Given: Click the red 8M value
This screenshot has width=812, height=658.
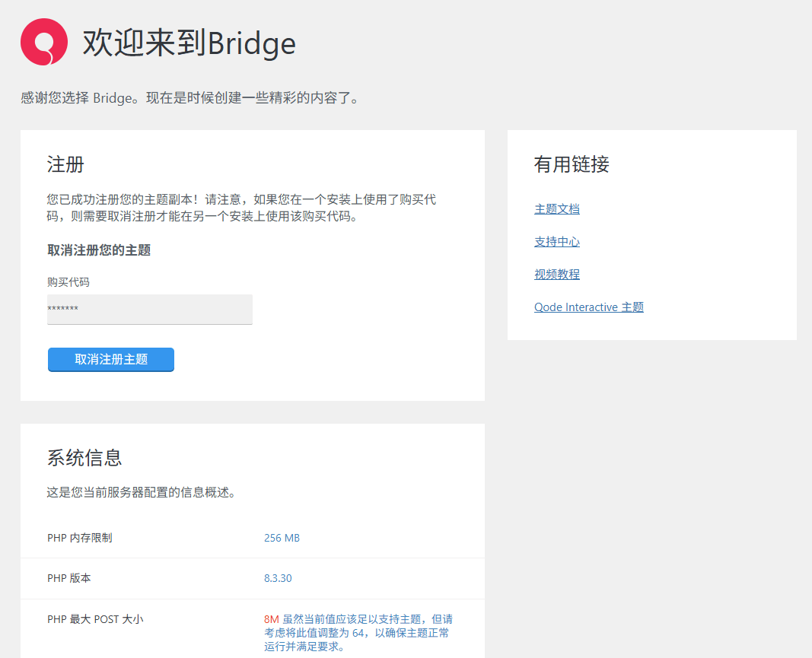Looking at the screenshot, I should 272,619.
